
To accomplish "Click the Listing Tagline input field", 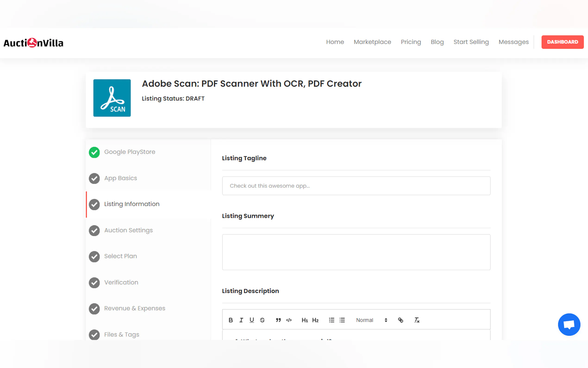I will tap(356, 186).
